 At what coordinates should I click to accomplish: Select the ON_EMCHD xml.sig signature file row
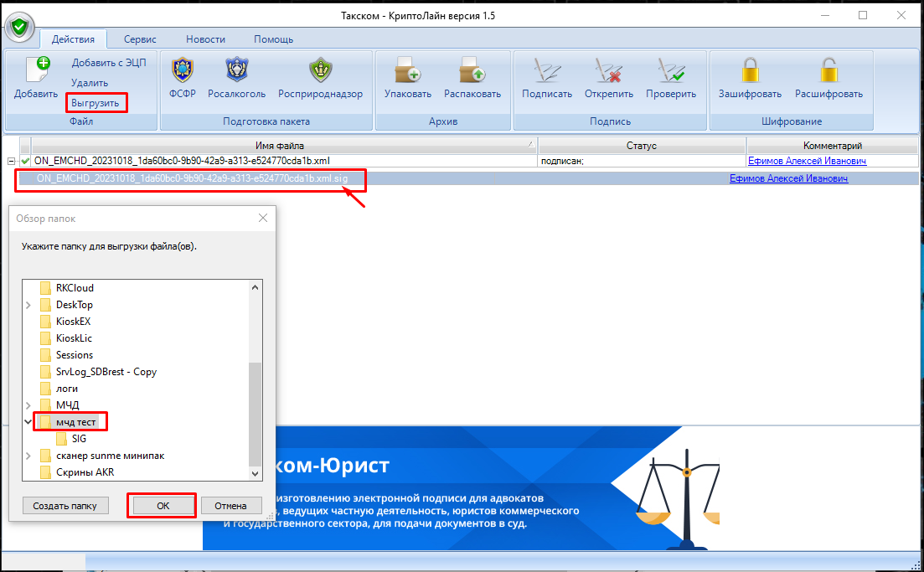pos(469,178)
